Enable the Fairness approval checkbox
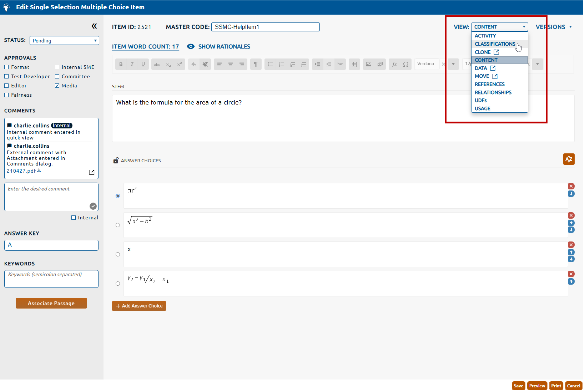 pos(6,95)
